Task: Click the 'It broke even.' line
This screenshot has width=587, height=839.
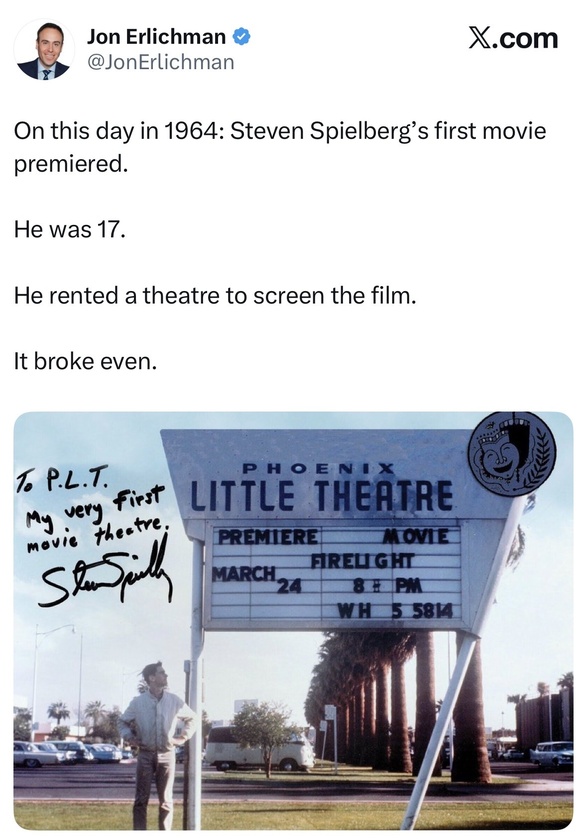Action: (x=86, y=361)
